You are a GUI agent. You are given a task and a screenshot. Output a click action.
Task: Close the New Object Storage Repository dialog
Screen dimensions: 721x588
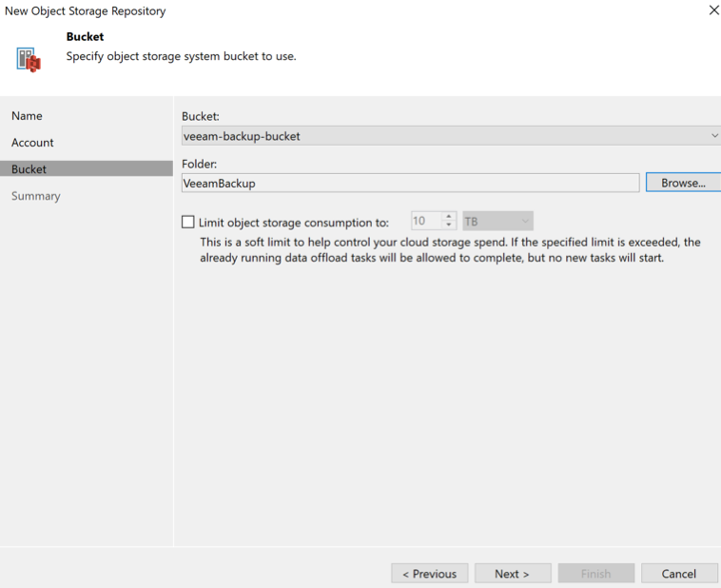point(714,10)
